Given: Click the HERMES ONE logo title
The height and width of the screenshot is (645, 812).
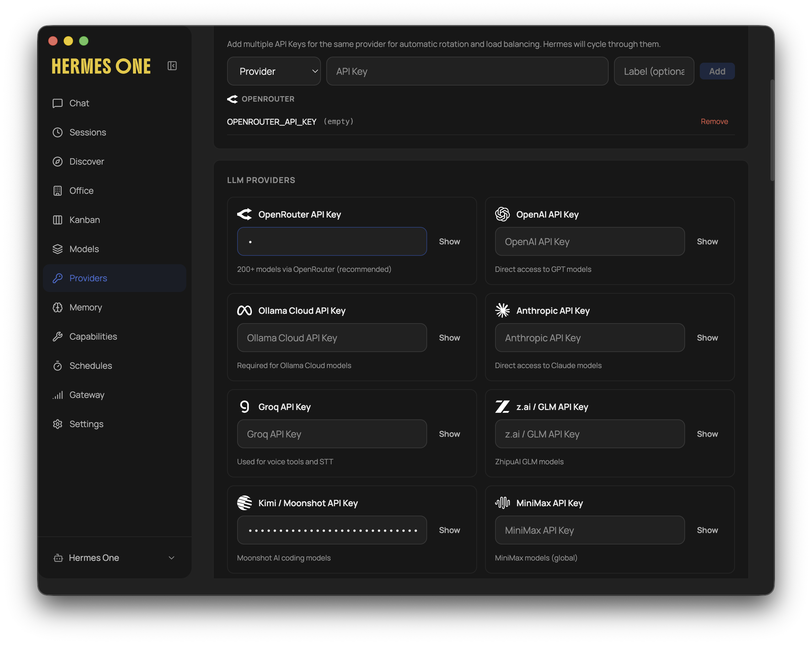Looking at the screenshot, I should [101, 66].
